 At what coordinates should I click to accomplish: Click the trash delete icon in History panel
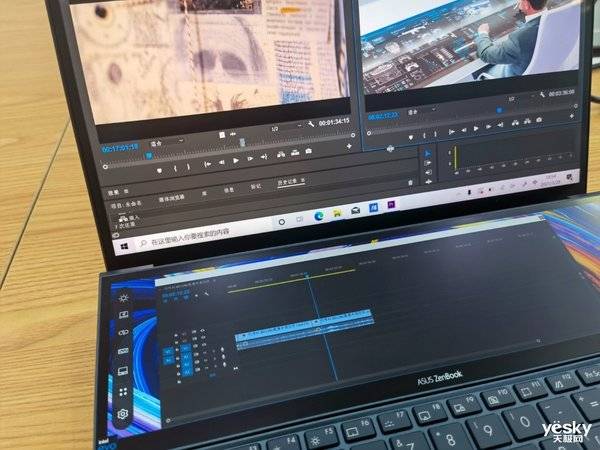tap(410, 183)
